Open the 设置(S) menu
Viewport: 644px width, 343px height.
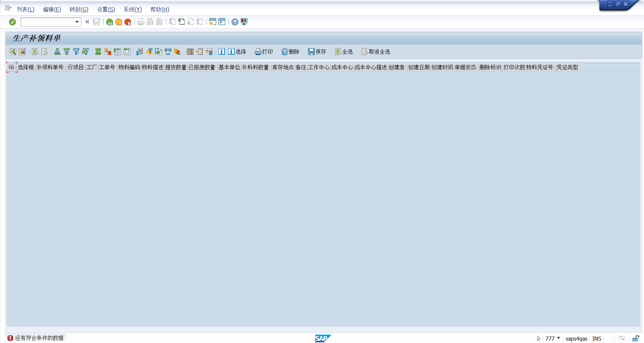(106, 9)
